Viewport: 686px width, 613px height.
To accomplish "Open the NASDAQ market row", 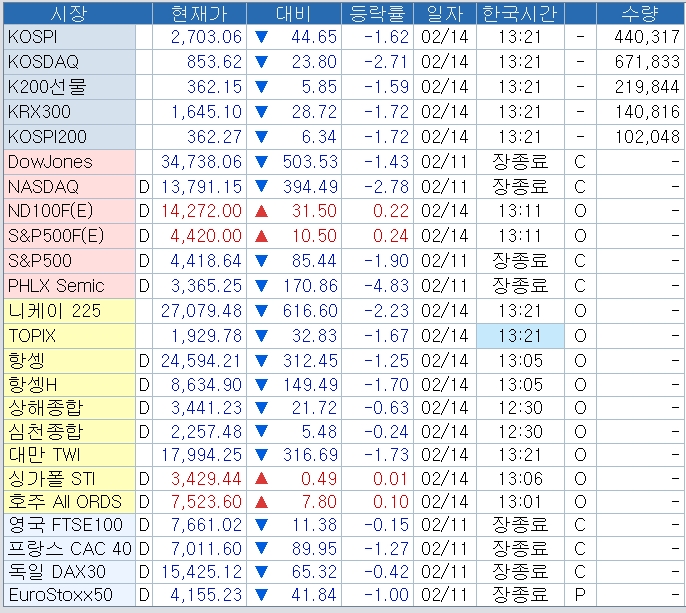I will [343, 187].
